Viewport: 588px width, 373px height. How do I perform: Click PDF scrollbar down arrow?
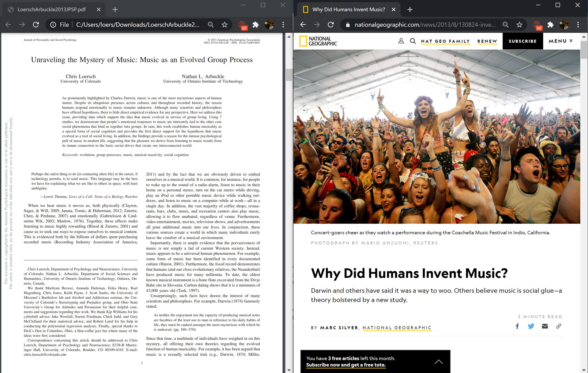[289, 370]
